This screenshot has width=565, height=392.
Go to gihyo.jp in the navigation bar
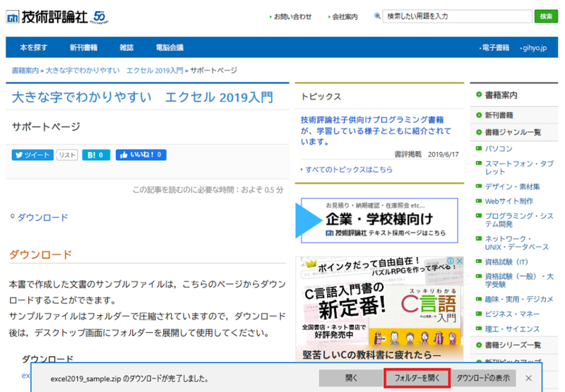coord(535,48)
